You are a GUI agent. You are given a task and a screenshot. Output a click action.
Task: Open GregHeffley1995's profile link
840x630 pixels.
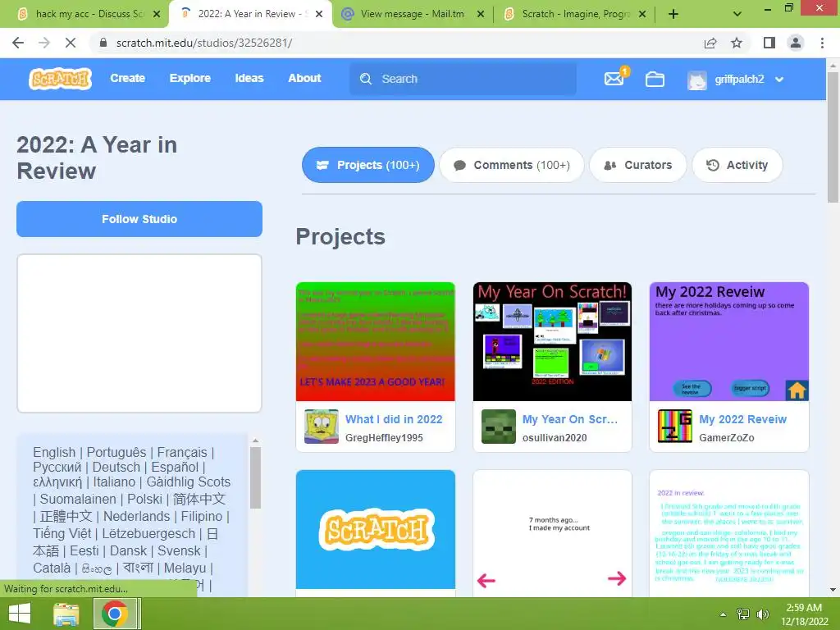(384, 438)
